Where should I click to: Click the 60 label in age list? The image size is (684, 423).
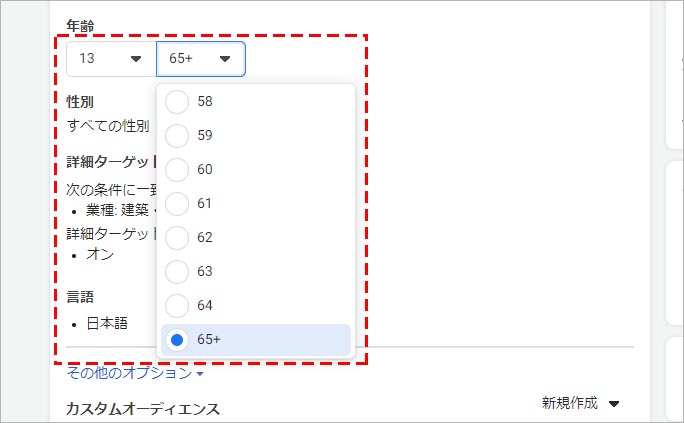coord(205,170)
